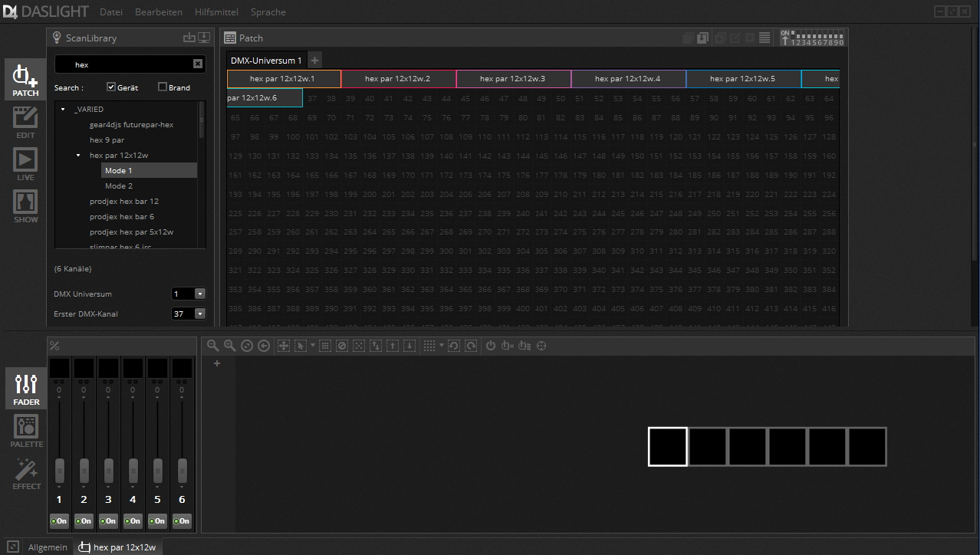
Task: Open the EFFECT panel
Action: click(x=25, y=474)
